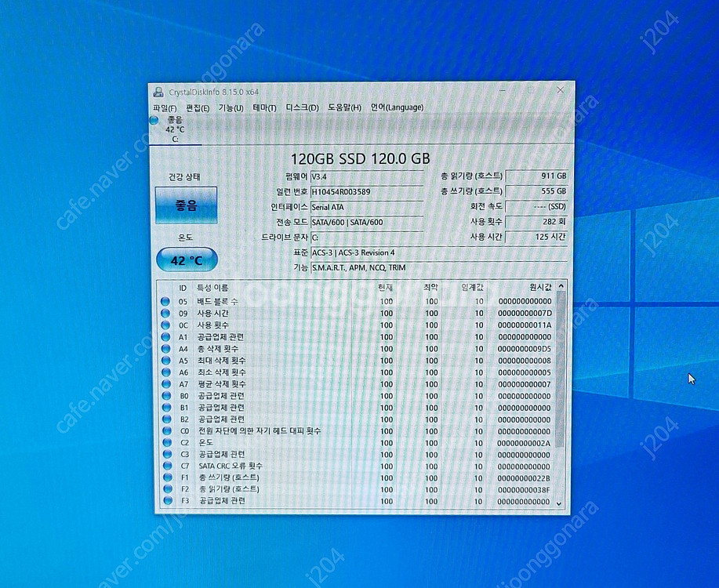The image size is (719, 588).
Task: Open the 파일(F) menu
Action: [165, 108]
